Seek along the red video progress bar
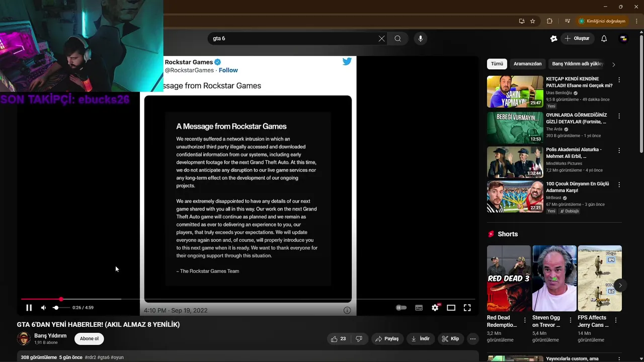644x362 pixels. [x=248, y=299]
